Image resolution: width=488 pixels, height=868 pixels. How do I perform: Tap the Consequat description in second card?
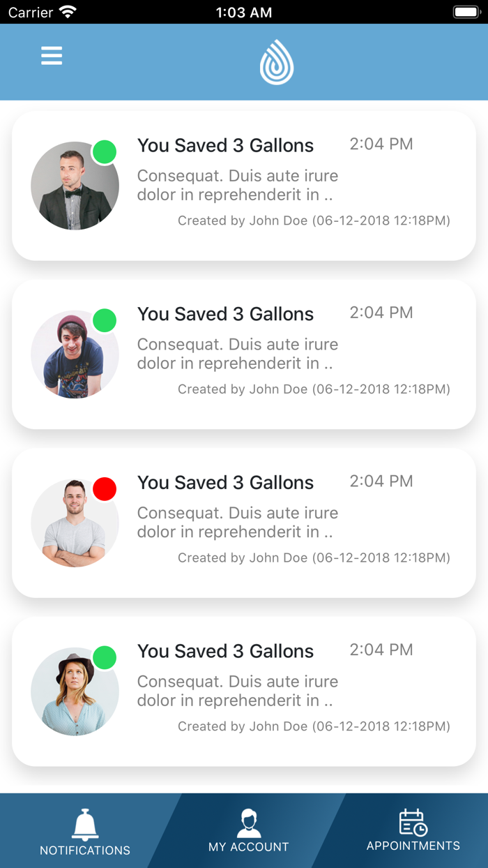click(x=237, y=354)
